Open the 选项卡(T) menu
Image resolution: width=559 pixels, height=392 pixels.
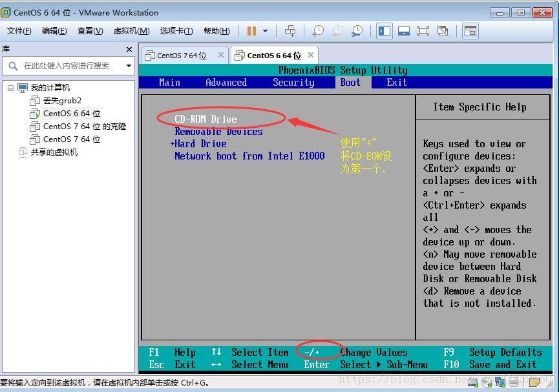point(176,31)
